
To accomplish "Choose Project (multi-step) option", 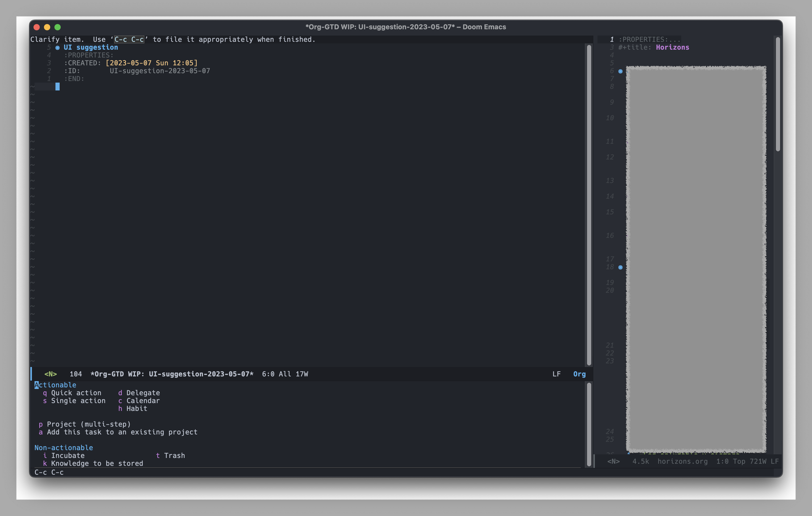I will pos(88,424).
